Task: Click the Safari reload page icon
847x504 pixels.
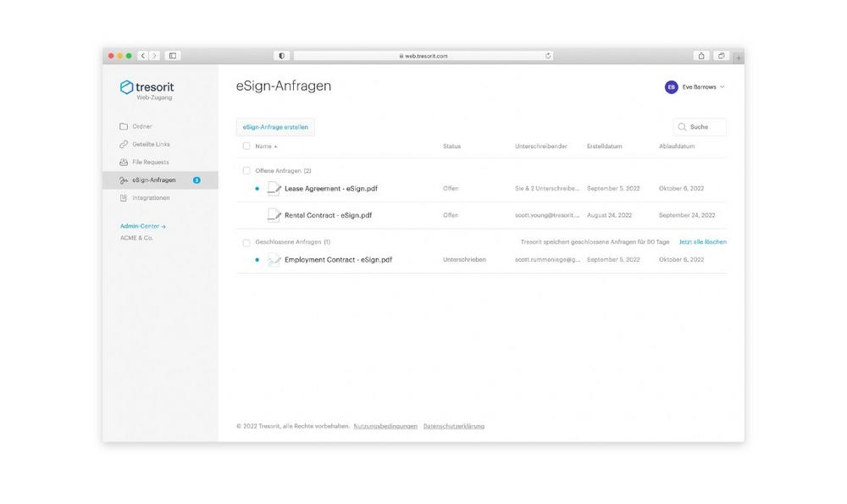Action: click(x=549, y=56)
